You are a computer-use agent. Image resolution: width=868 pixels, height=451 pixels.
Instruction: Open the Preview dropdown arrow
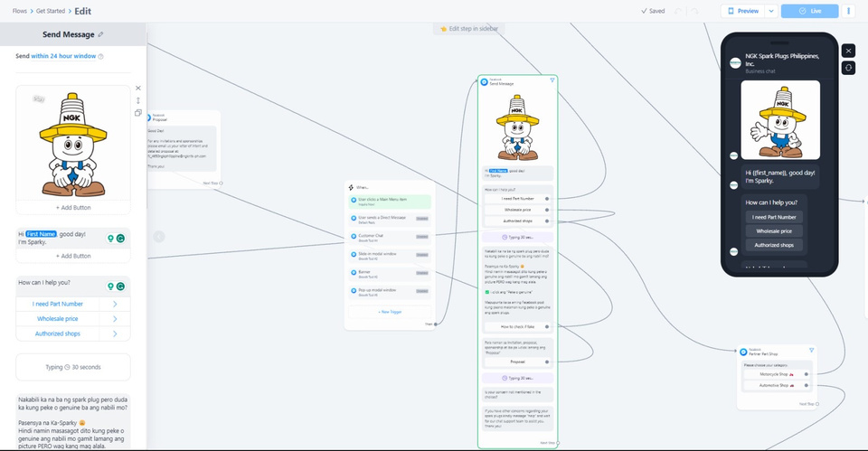(771, 11)
